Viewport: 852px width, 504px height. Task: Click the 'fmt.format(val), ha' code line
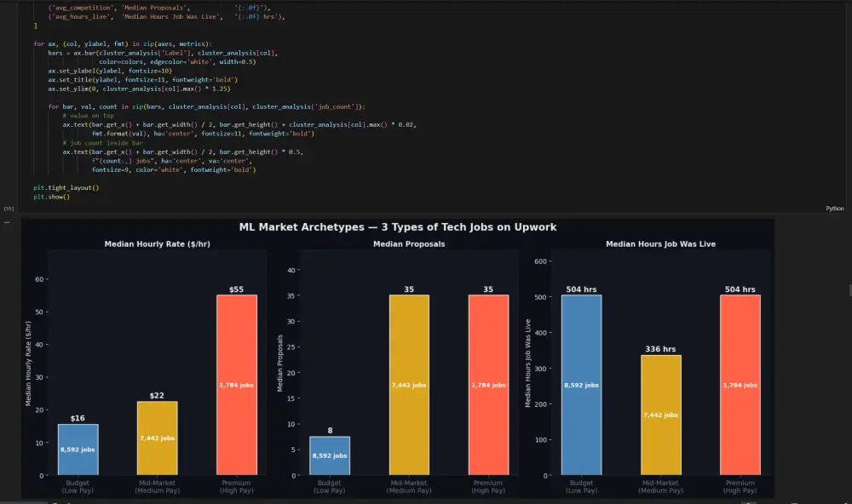tap(203, 134)
